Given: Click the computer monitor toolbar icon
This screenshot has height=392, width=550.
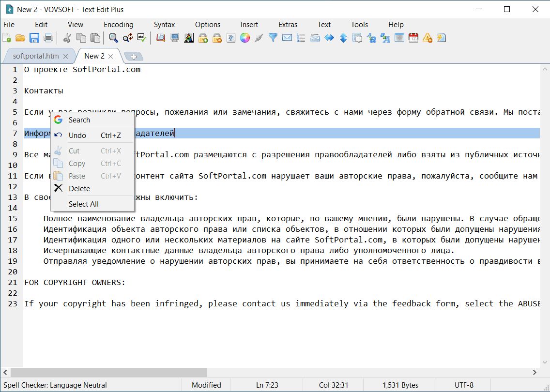Looking at the screenshot, I should pyautogui.click(x=175, y=38).
